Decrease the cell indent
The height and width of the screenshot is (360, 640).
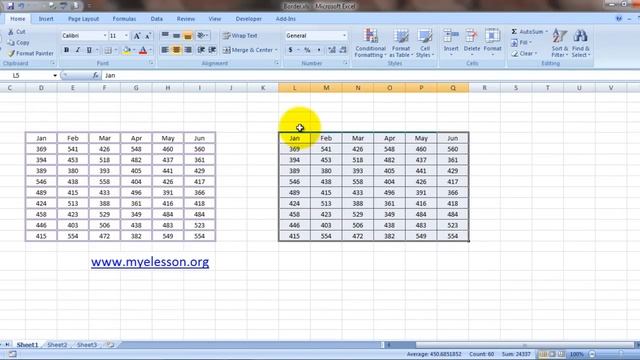coord(201,50)
